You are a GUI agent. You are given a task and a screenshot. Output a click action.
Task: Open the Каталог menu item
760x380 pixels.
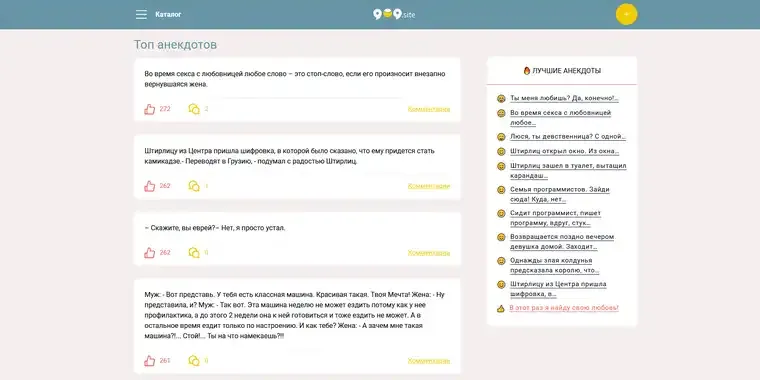[168, 15]
